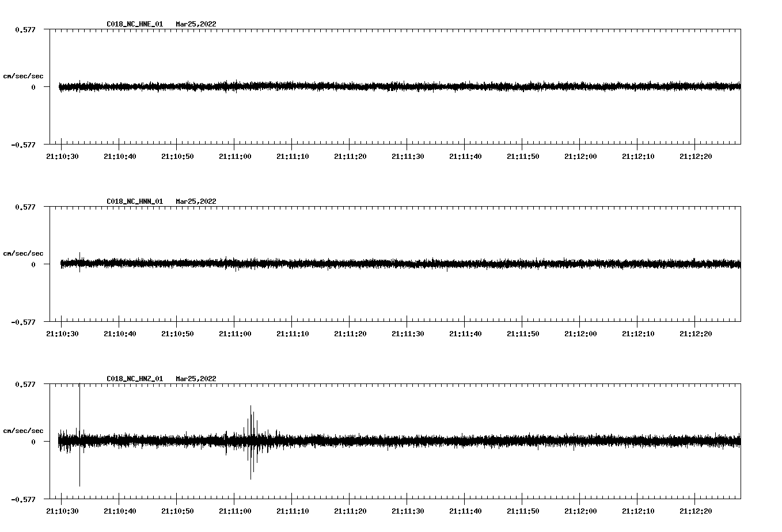Click the cm/sec/sec unit label on the HNN plot
Screen dimensions: 782x532
(x=23, y=253)
